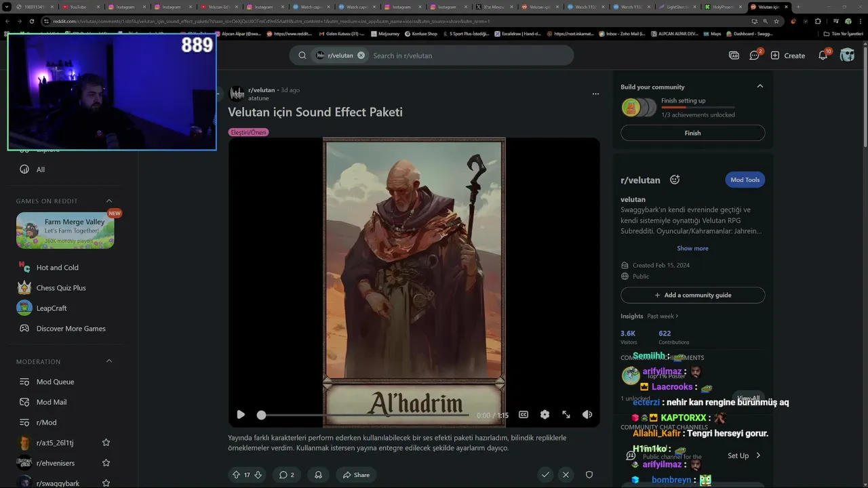Create a new post
Image resolution: width=868 pixels, height=488 pixels.
tap(788, 56)
